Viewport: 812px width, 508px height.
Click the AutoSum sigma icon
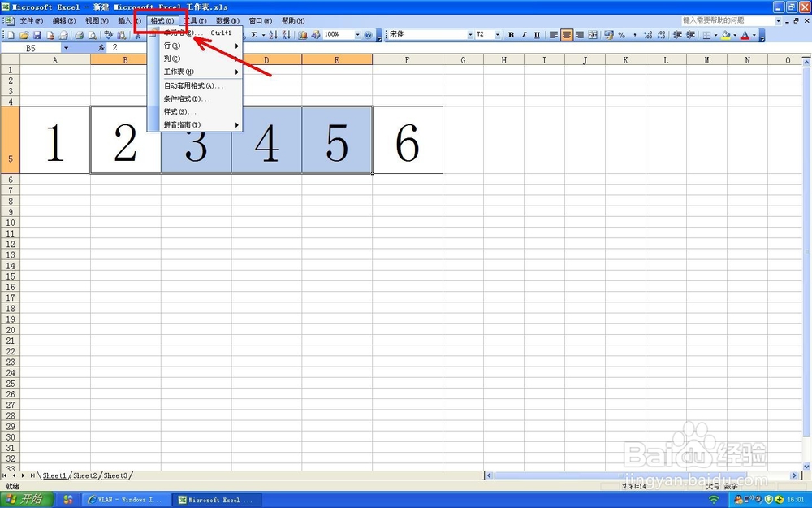tap(254, 35)
